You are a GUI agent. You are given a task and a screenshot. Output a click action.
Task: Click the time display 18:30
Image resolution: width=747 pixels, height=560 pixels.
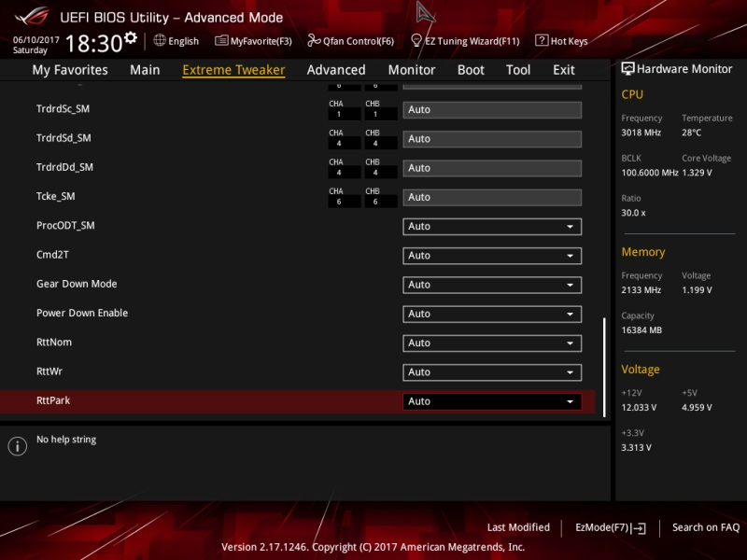(x=94, y=43)
